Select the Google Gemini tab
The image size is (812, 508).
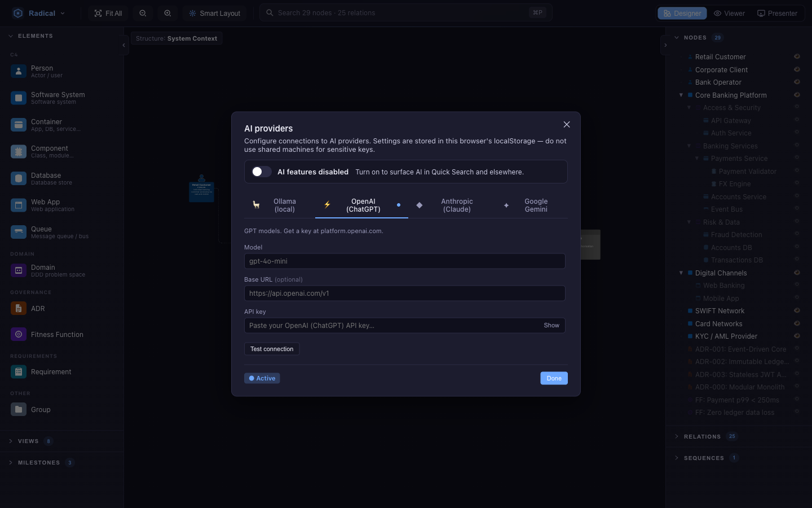pos(531,205)
